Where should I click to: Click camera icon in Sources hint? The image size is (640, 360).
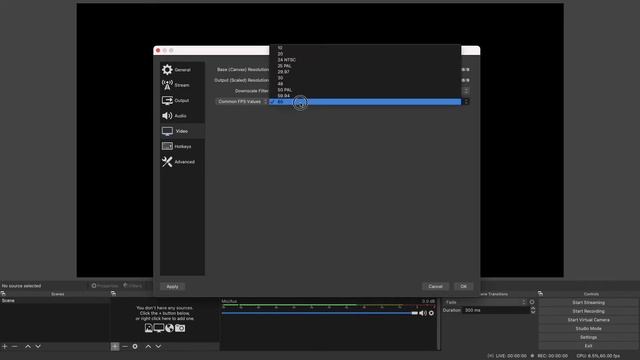[180, 328]
